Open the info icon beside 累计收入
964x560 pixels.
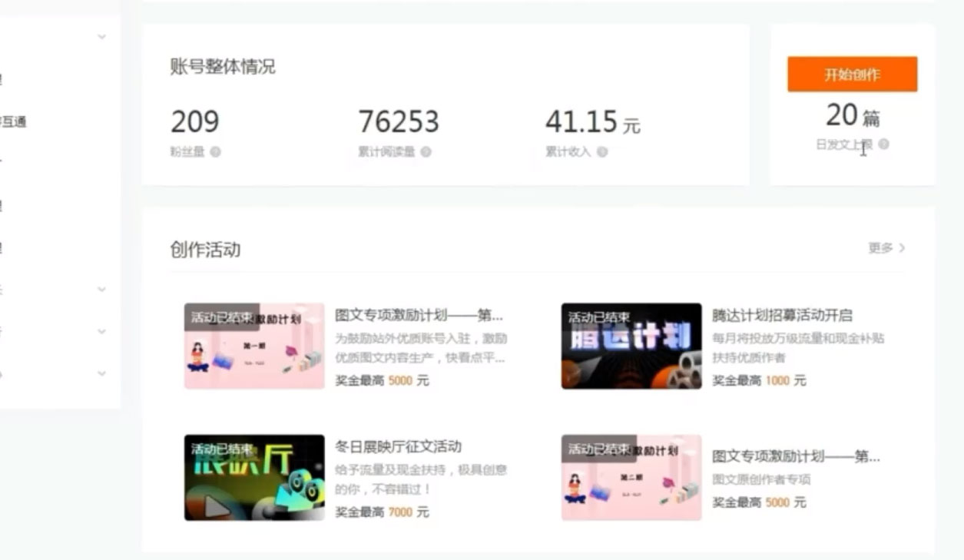pos(604,152)
